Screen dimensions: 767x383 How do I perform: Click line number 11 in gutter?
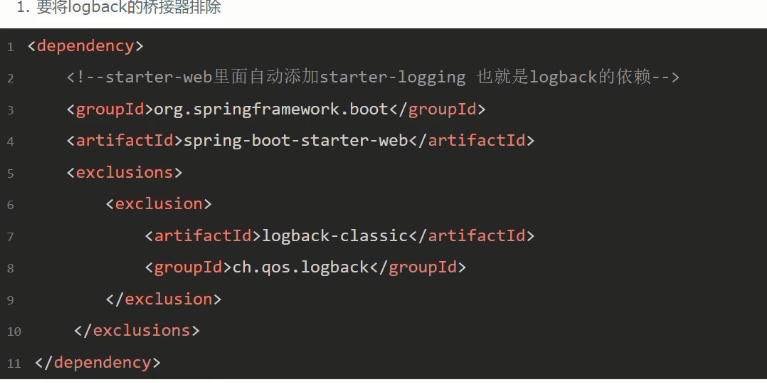14,364
